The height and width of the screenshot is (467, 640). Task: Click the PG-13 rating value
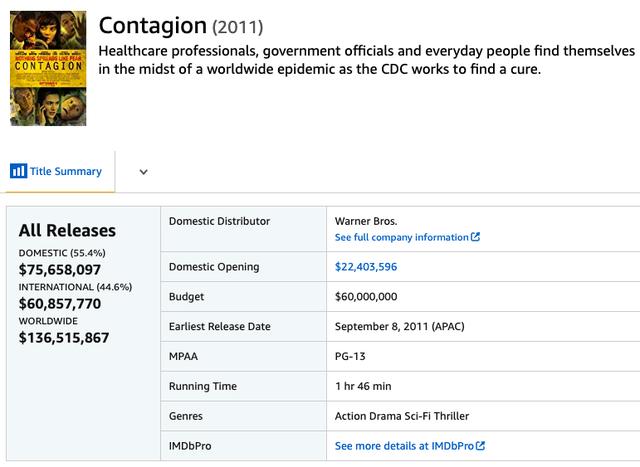(x=350, y=356)
